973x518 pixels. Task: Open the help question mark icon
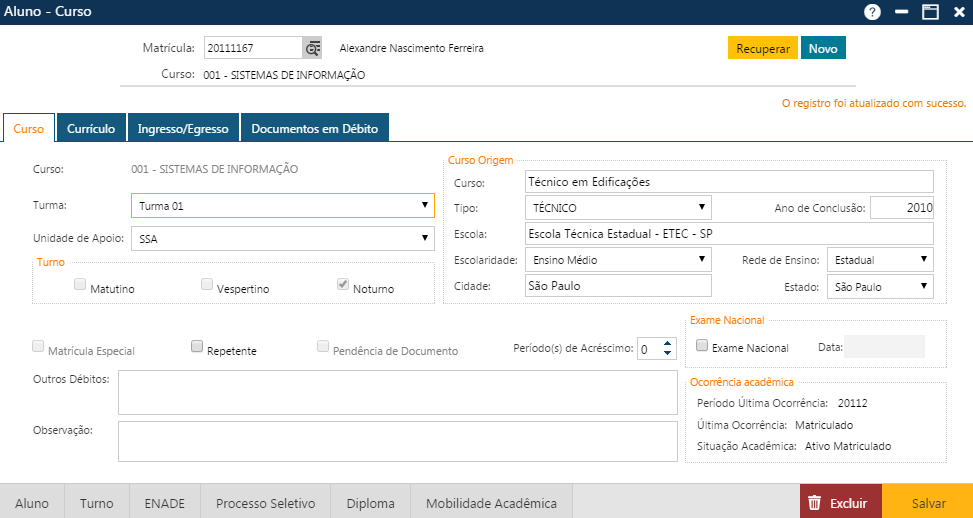(x=872, y=12)
